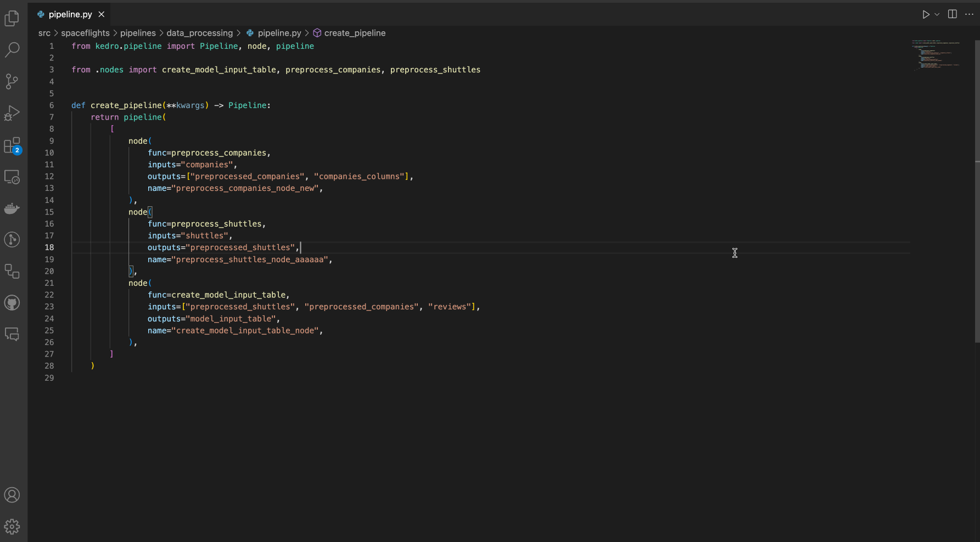980x542 pixels.
Task: Click "preprocess_companies_node_new" name string
Action: click(245, 188)
